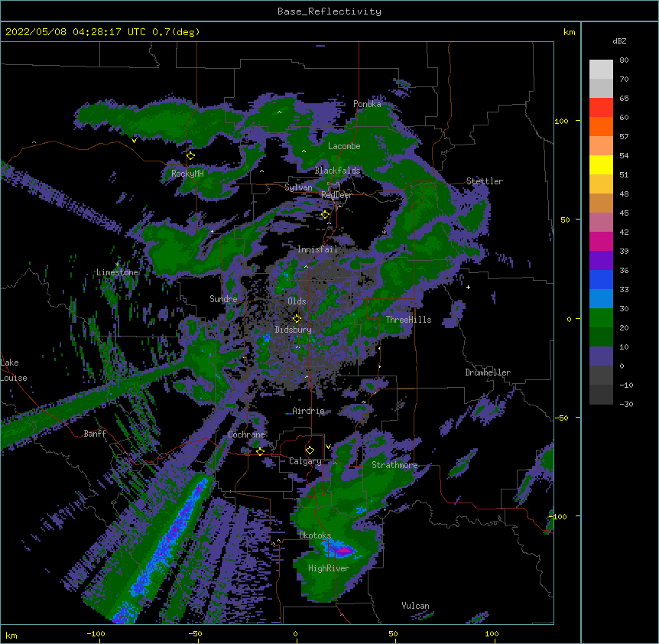The image size is (659, 644).
Task: Click the Limestone label
Action: pyautogui.click(x=117, y=272)
